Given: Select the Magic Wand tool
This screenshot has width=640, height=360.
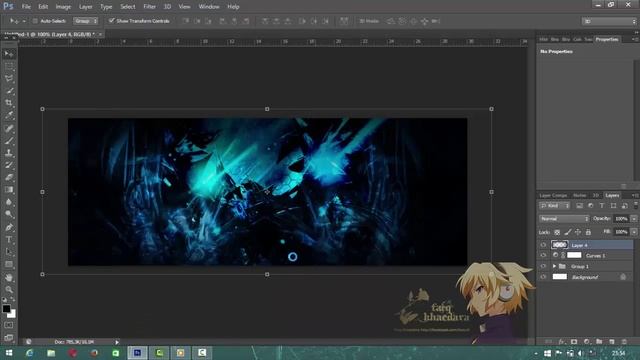Looking at the screenshot, I should tap(9, 91).
